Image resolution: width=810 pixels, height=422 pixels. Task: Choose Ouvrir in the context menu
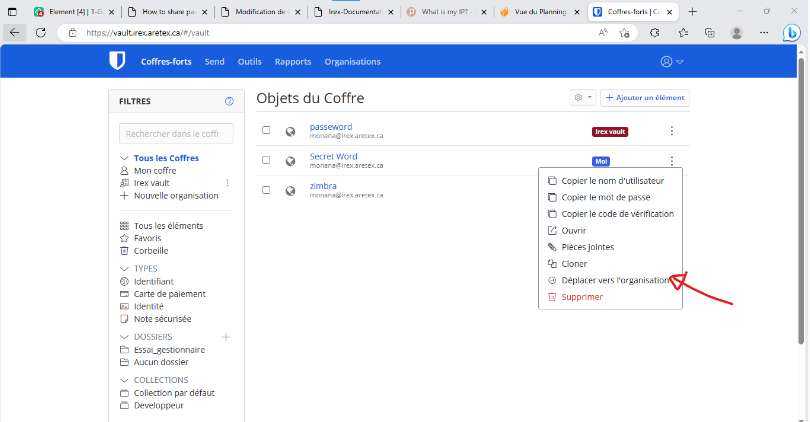click(610, 230)
